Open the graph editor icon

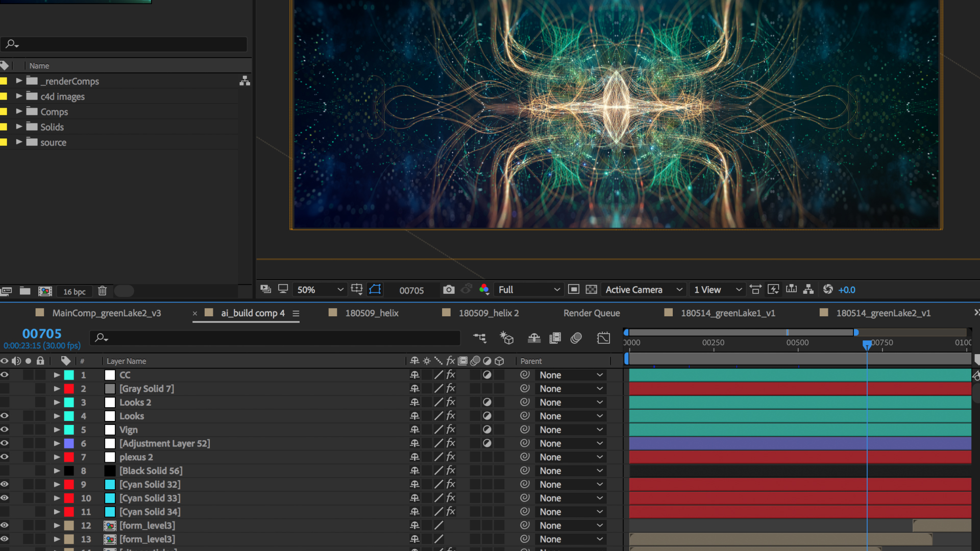(603, 338)
